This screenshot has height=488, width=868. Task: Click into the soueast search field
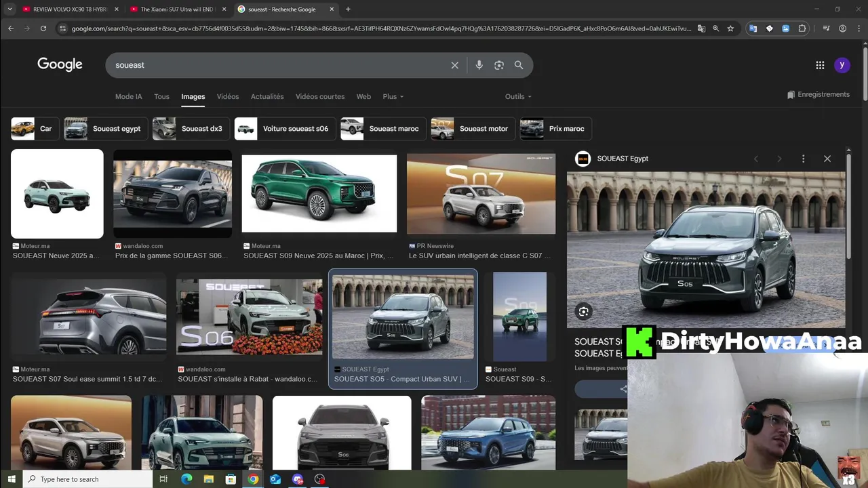point(278,65)
